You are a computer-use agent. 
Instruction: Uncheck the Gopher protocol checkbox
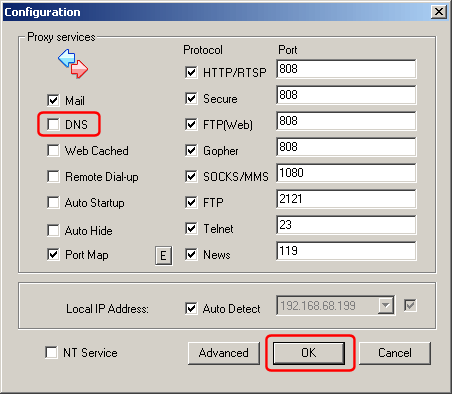click(191, 150)
